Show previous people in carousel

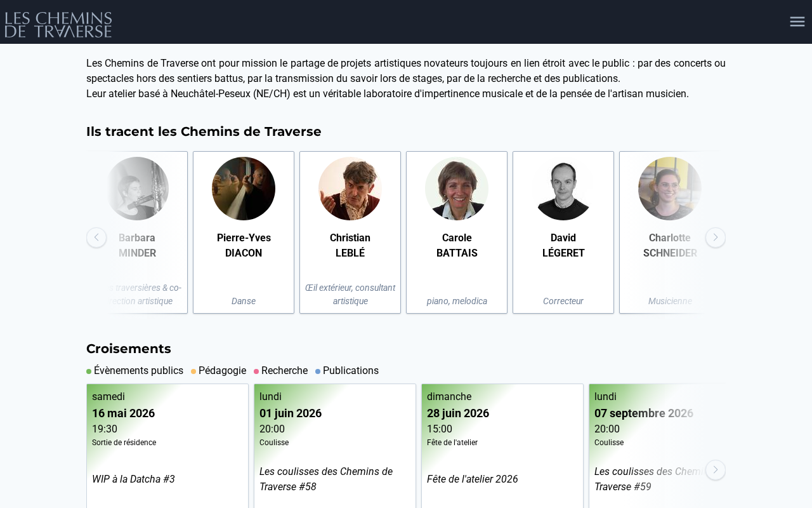point(96,237)
